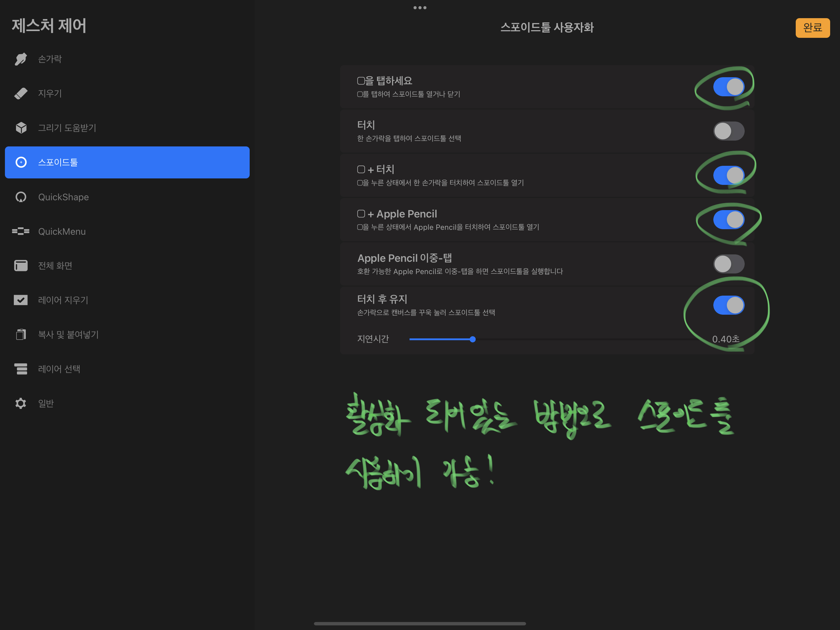Image resolution: width=840 pixels, height=630 pixels.
Task: Select the 손가락 finger gesture icon
Action: tap(21, 59)
